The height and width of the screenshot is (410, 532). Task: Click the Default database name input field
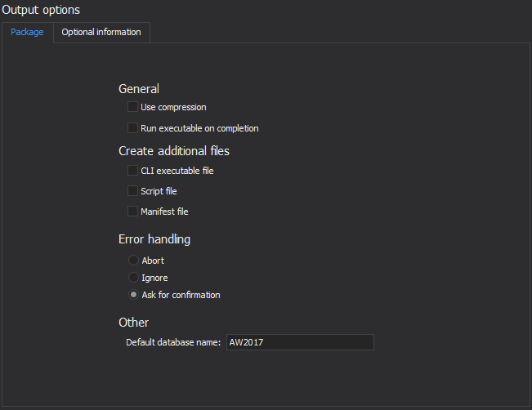coord(299,342)
